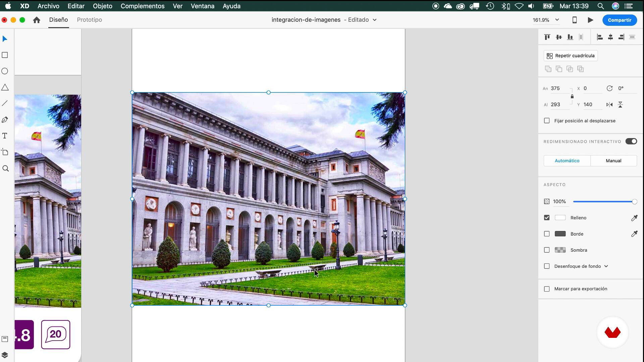The height and width of the screenshot is (362, 644).
Task: Flip the image horizontally
Action: tap(609, 105)
